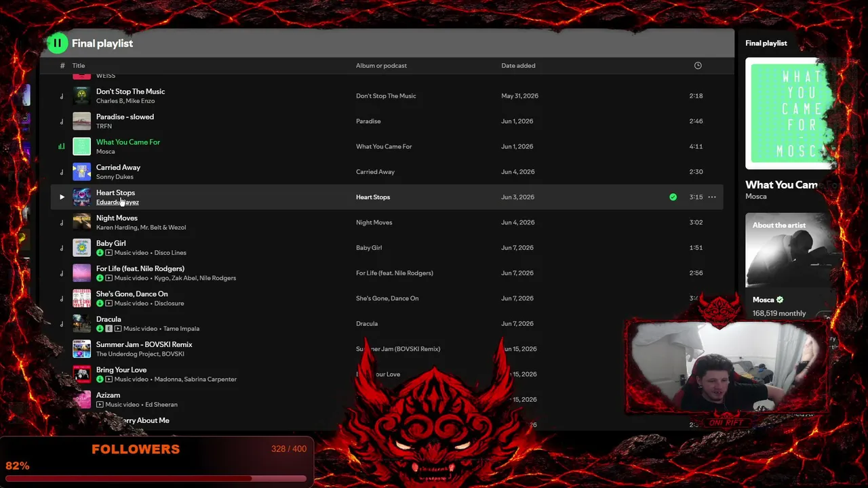This screenshot has height=488, width=868.
Task: Click the downloaded icon under Baby Girl
Action: 100,253
